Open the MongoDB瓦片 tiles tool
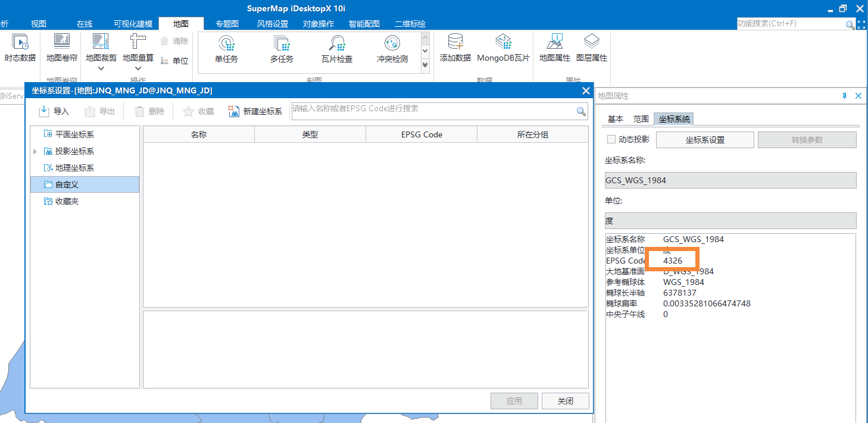Image resolution: width=868 pixels, height=423 pixels. tap(503, 48)
